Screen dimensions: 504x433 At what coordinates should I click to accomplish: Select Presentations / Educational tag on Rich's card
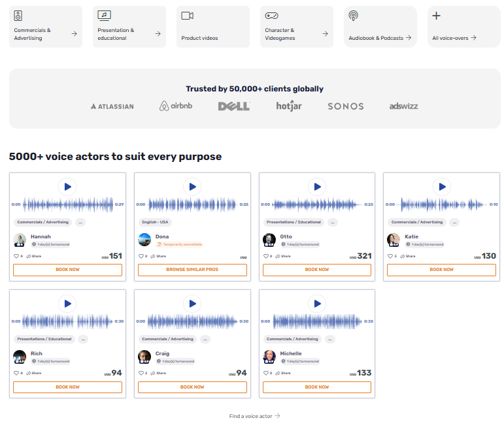tap(44, 339)
